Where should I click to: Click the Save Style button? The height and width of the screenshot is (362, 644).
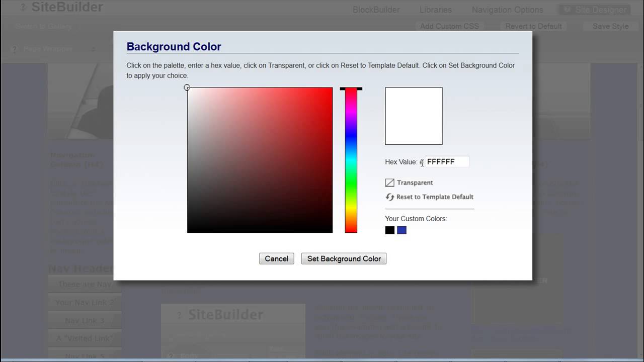coord(610,26)
